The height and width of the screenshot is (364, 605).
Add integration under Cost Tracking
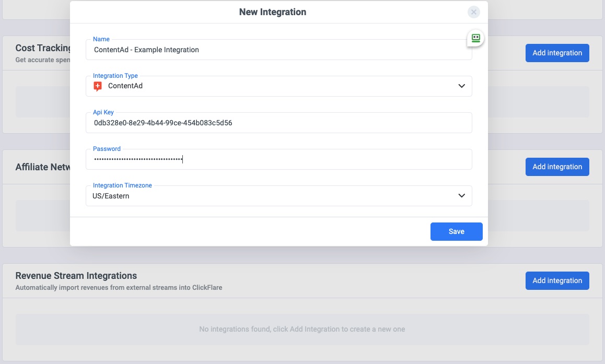pos(557,53)
